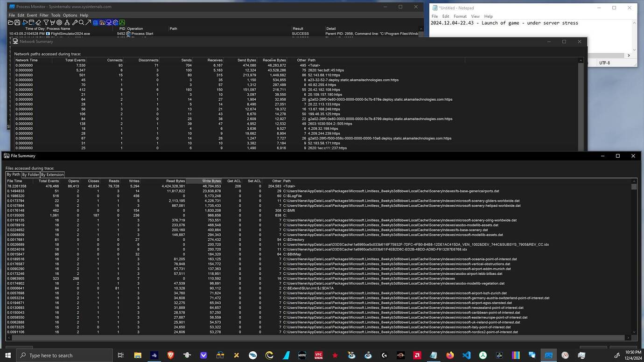Select the Highlight tool icon

click(52, 22)
